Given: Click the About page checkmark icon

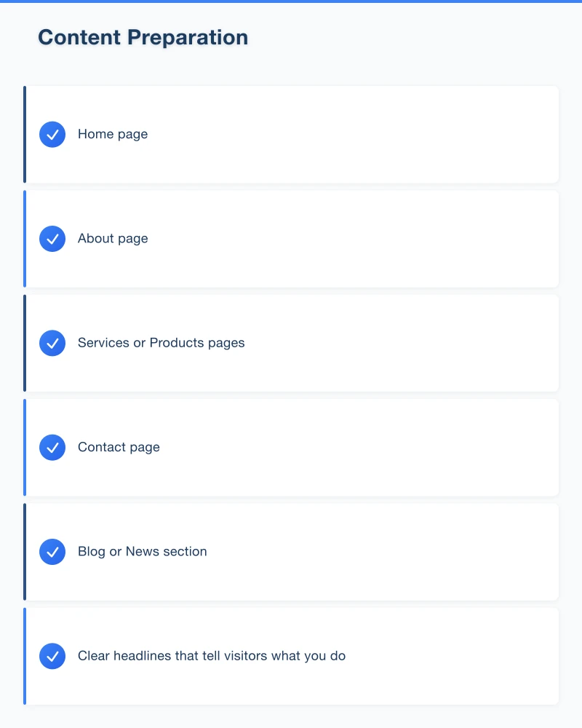Looking at the screenshot, I should (x=52, y=238).
